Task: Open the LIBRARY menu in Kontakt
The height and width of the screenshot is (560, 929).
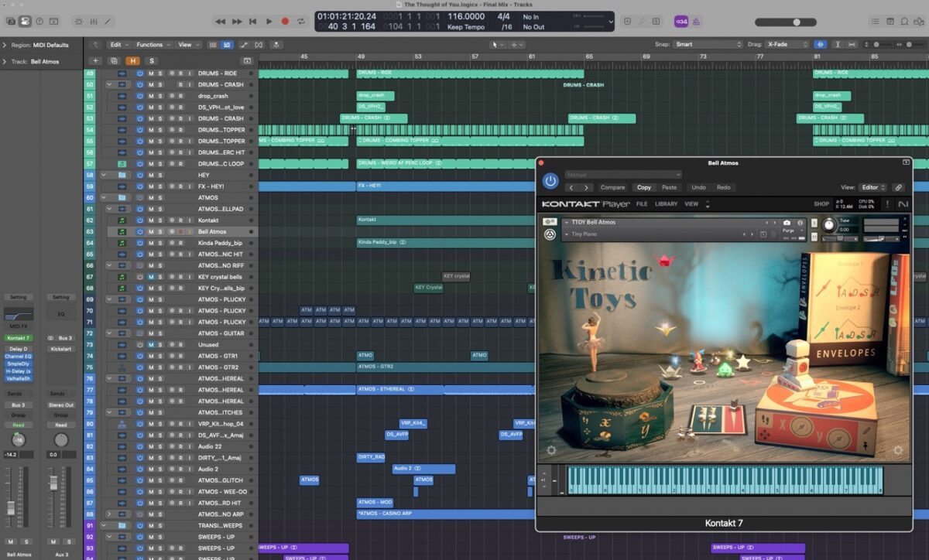Action: coord(666,204)
